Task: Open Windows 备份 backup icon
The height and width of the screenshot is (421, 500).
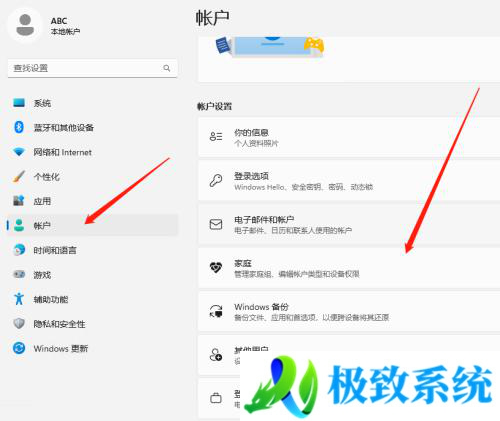Action: 216,311
